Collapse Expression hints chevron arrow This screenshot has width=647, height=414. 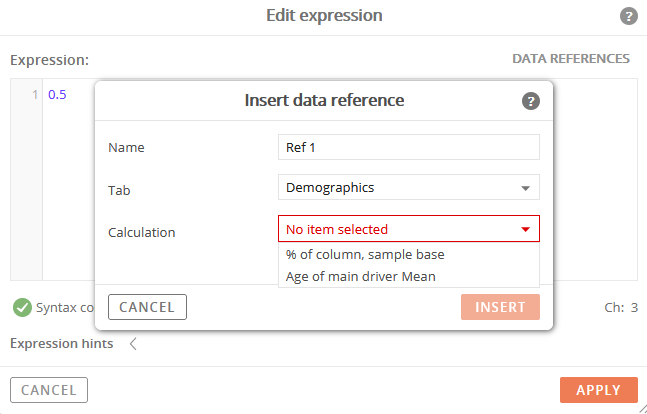point(133,343)
